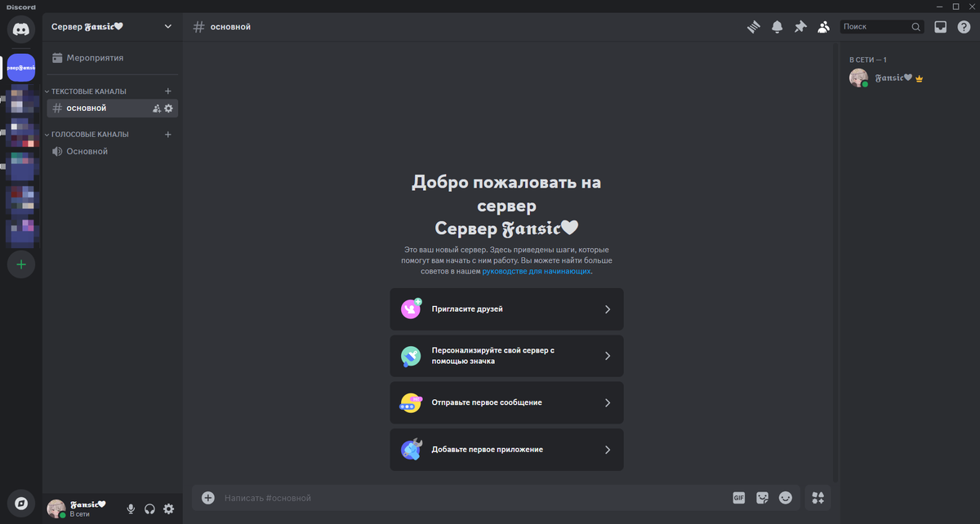Click the hash icon in channel header
980x524 pixels.
point(198,27)
